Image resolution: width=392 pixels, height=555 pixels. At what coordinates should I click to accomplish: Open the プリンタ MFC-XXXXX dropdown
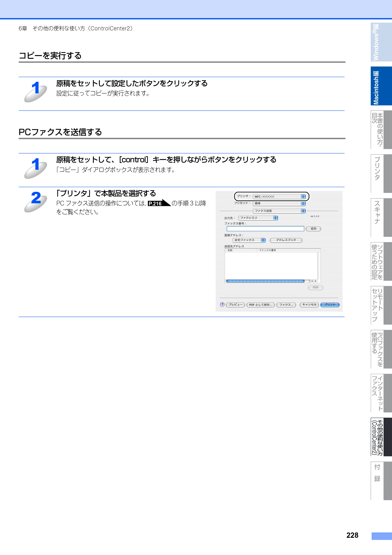(279, 197)
